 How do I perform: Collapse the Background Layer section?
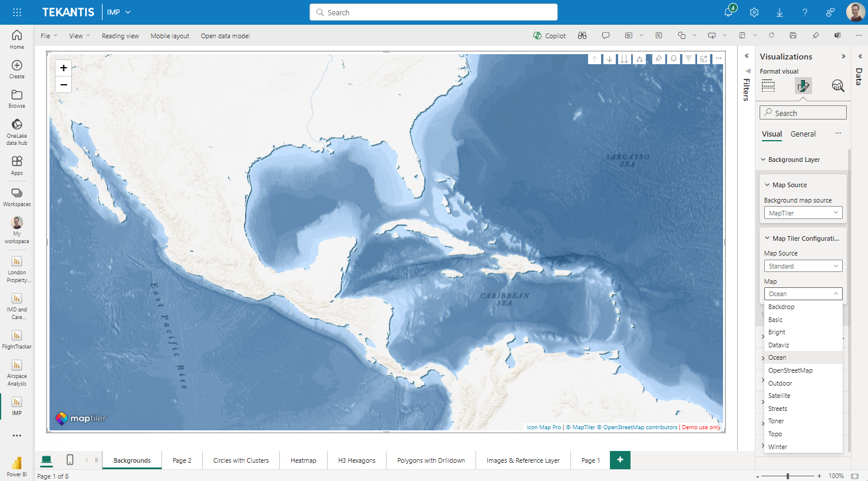[763, 160]
